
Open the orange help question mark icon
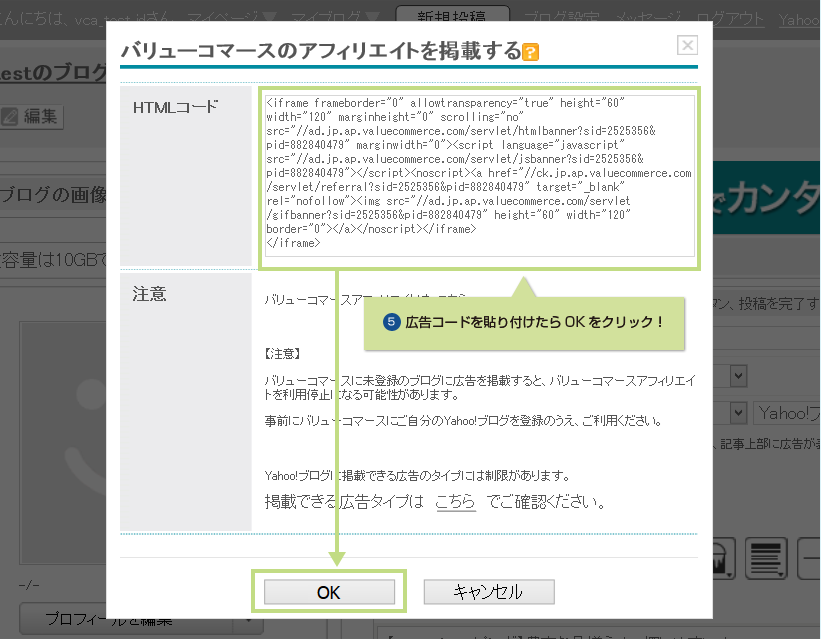pyautogui.click(x=530, y=52)
